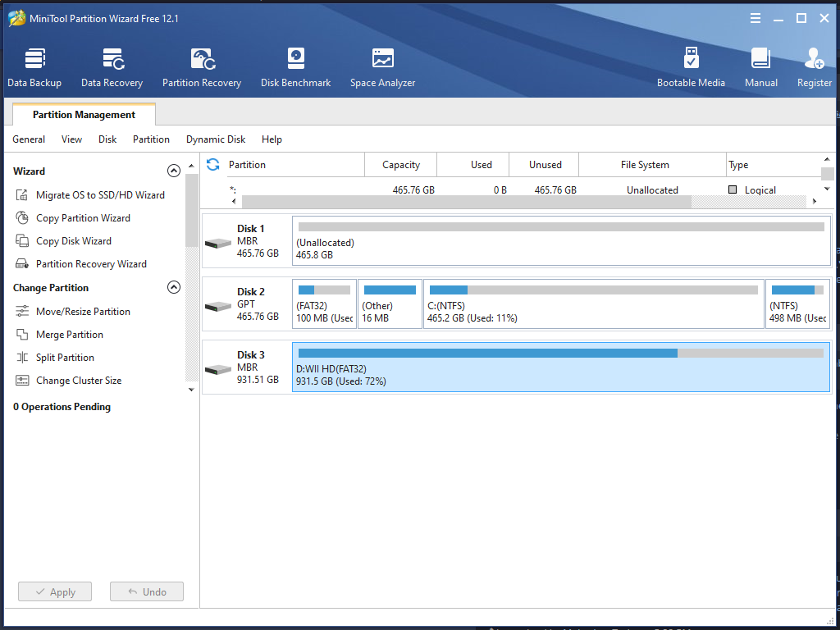Click Copy Disk Wizard link
This screenshot has height=630, width=840.
(x=74, y=241)
